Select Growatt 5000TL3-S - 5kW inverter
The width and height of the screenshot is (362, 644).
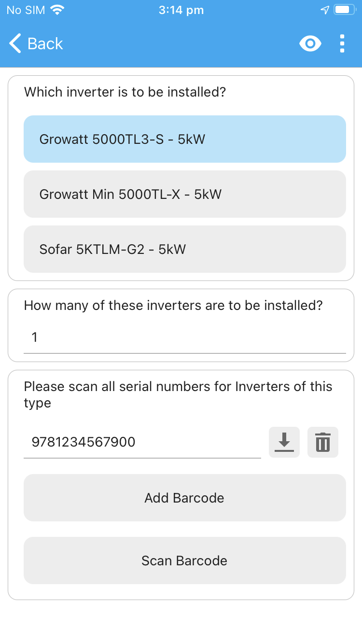(185, 139)
